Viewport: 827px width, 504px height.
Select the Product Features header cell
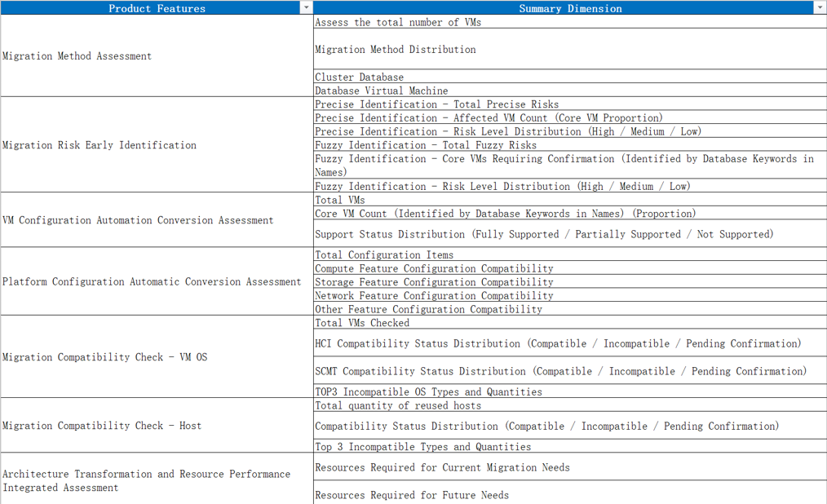[157, 8]
